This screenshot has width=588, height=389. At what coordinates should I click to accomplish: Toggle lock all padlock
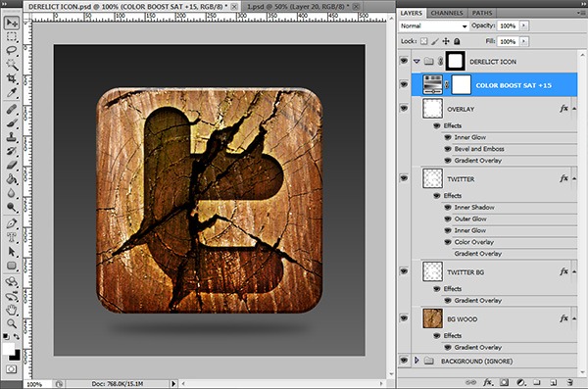coord(457,41)
